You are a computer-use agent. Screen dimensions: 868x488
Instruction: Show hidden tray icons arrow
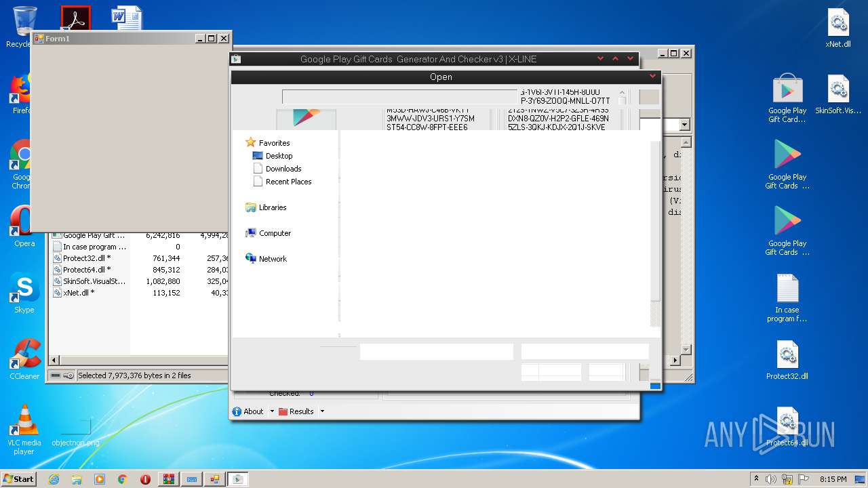[x=756, y=479]
